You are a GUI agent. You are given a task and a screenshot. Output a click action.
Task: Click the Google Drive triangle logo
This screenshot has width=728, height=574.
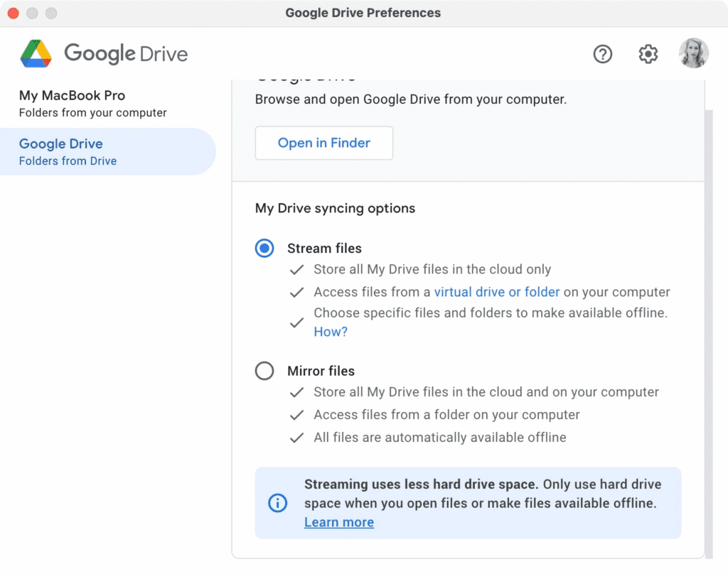[x=36, y=54]
